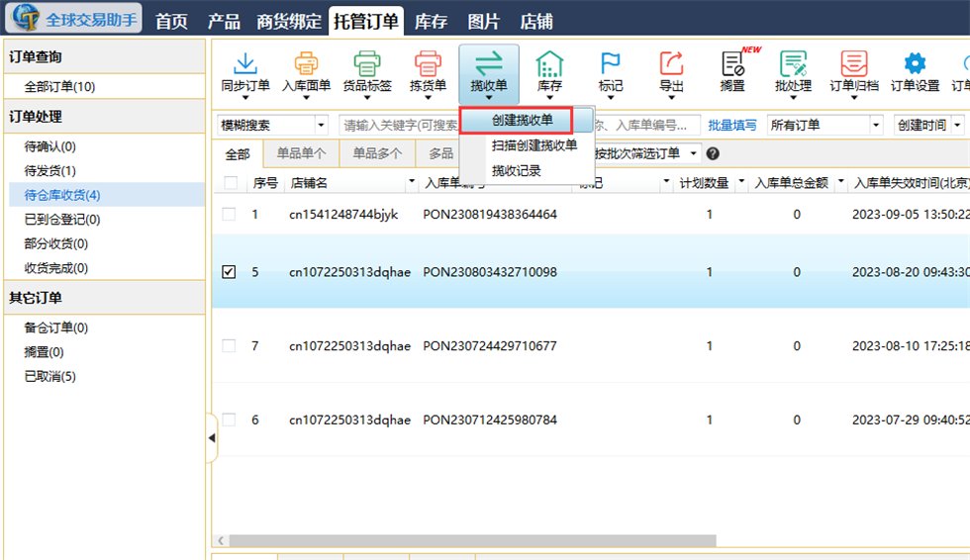Expand the 同步订单 dropdown arrow
This screenshot has width=970, height=560.
(x=245, y=98)
